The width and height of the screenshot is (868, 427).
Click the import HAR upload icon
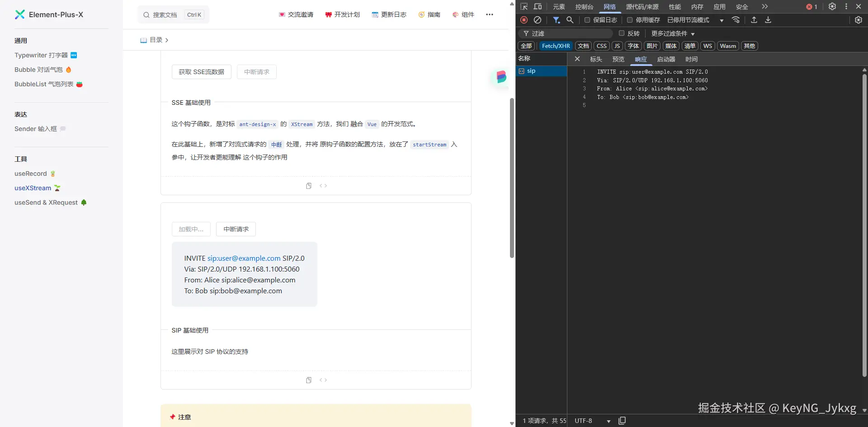(x=754, y=20)
